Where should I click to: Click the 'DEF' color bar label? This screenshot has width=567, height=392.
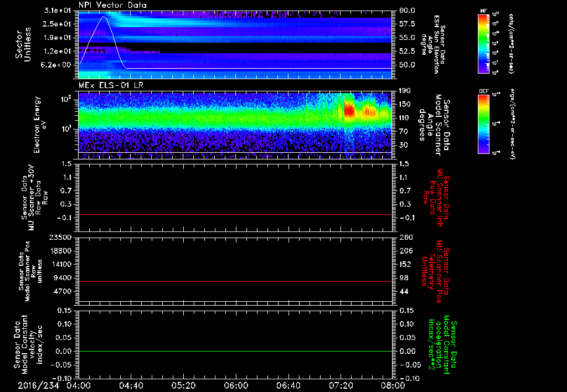point(484,91)
